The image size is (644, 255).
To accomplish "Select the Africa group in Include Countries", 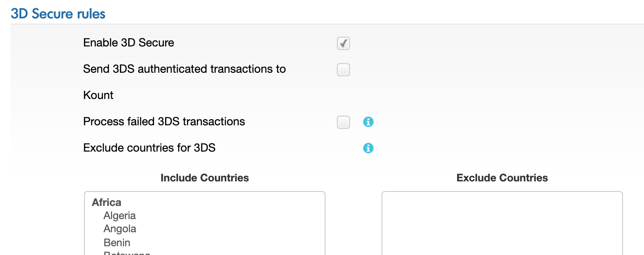I will pos(107,202).
